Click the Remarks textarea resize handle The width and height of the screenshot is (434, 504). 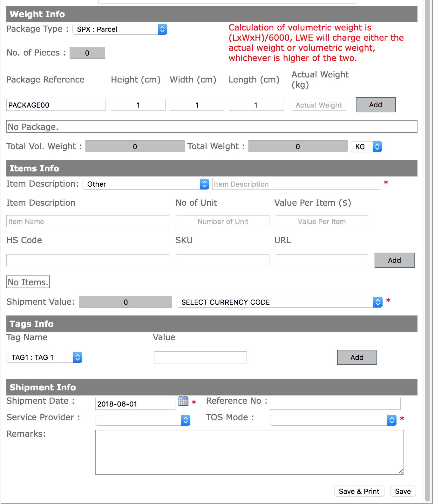pos(401,472)
